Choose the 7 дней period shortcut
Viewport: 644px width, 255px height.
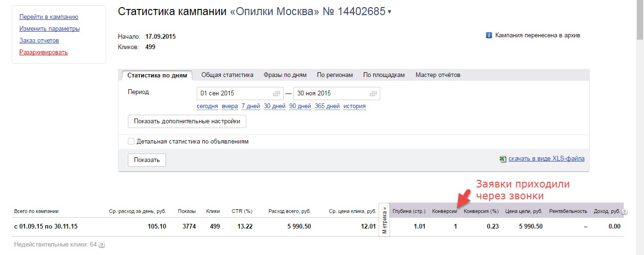251,106
